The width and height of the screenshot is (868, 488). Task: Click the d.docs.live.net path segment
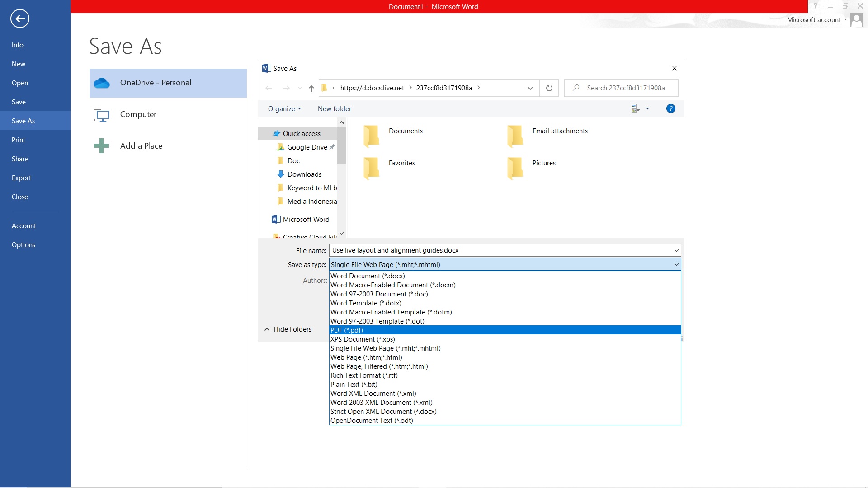[372, 88]
